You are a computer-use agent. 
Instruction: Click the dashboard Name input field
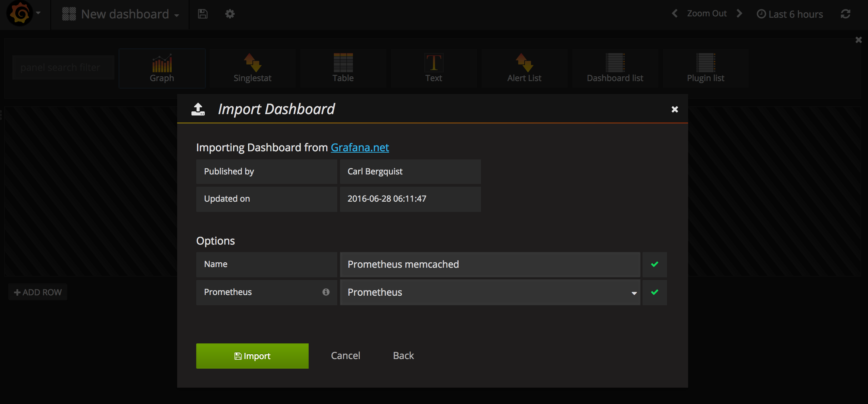pos(490,264)
